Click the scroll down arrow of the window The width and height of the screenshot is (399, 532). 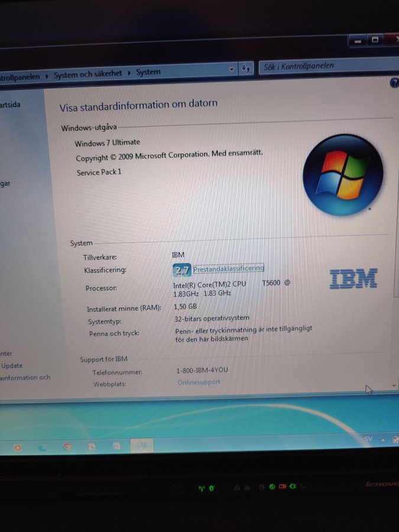point(394,386)
